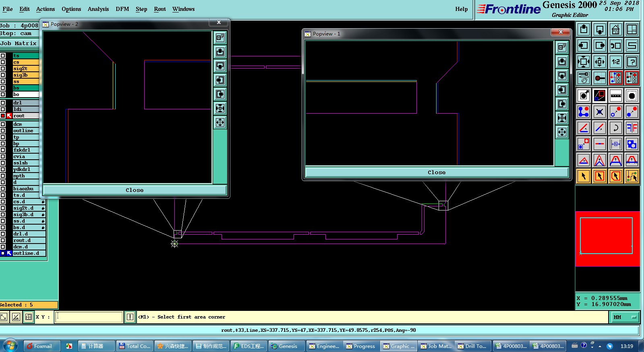This screenshot has width=644, height=352.
Task: Click the feature select arrow-circle icon
Action: click(584, 96)
